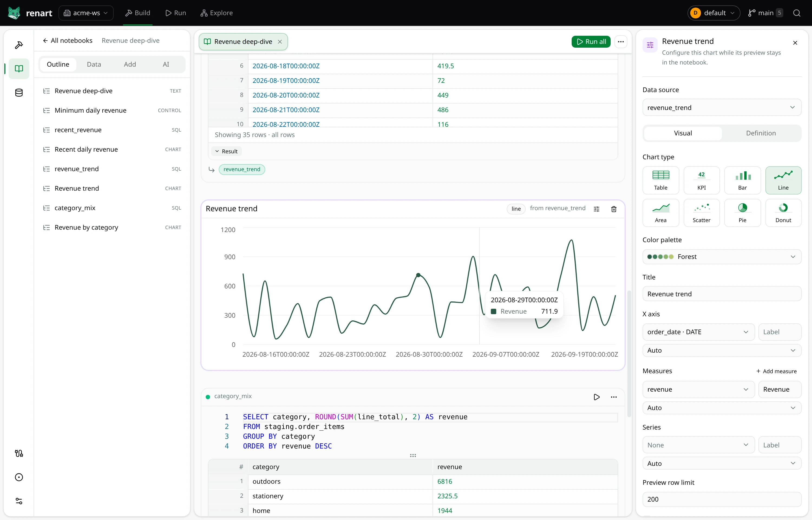
Task: Collapse the Result expander
Action: [226, 151]
